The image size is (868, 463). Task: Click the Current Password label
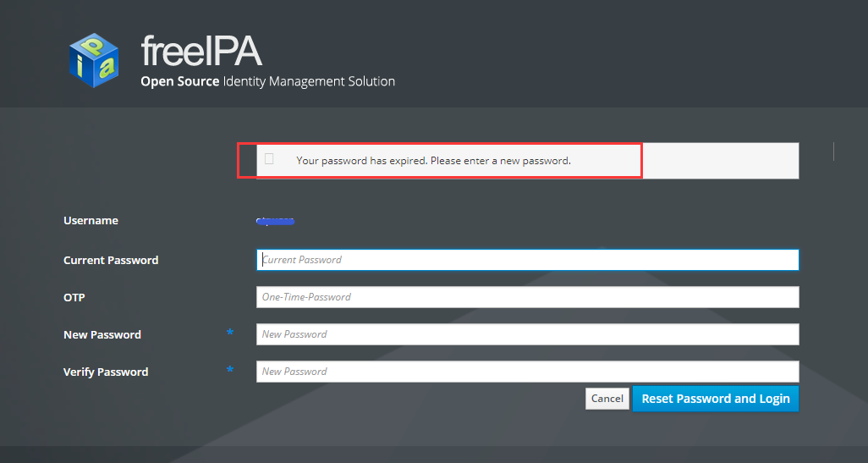point(111,261)
